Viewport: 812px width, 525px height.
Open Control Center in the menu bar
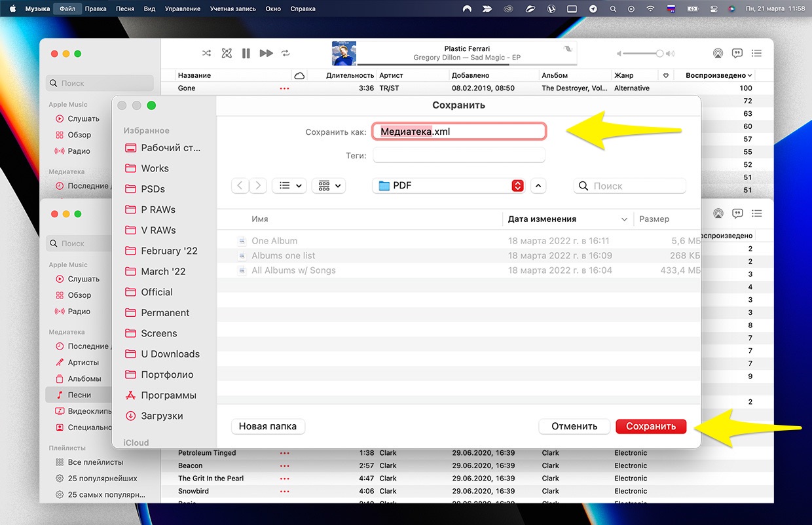[714, 9]
